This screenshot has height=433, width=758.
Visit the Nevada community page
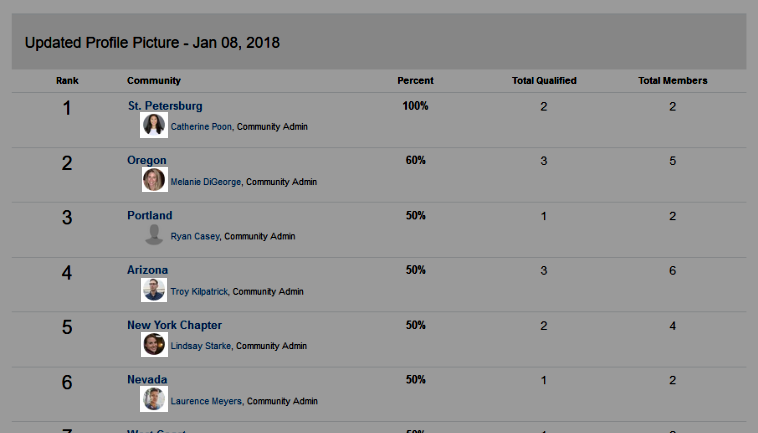pyautogui.click(x=147, y=379)
